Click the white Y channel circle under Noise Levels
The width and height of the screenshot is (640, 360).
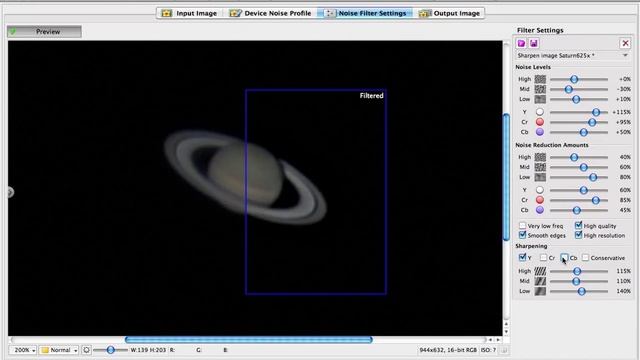click(540, 112)
